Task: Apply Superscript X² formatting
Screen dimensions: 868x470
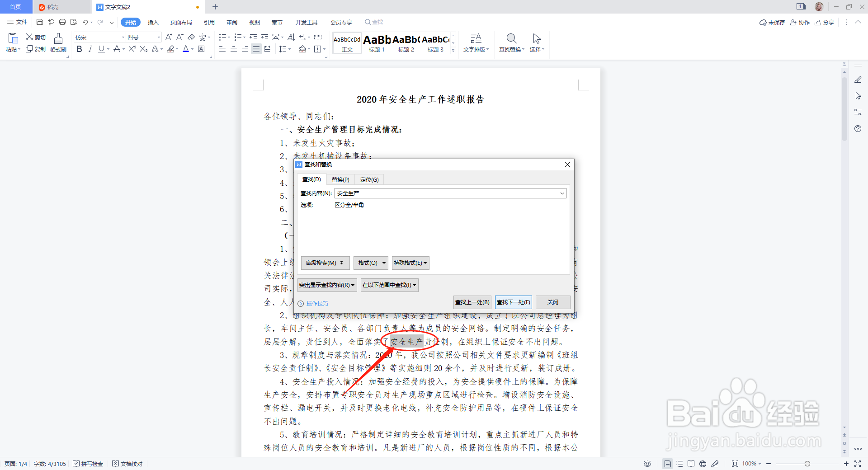Action: pos(132,49)
